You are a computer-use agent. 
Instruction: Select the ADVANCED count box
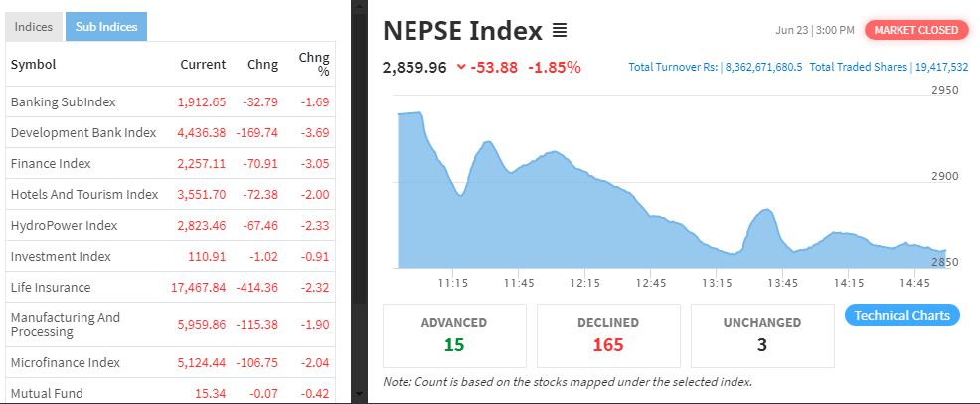(x=454, y=335)
